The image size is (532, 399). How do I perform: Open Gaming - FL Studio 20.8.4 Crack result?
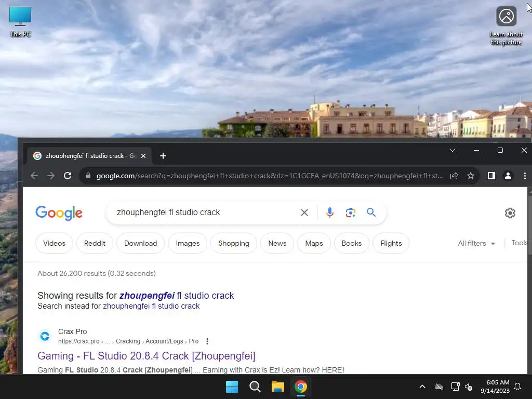[x=146, y=356]
